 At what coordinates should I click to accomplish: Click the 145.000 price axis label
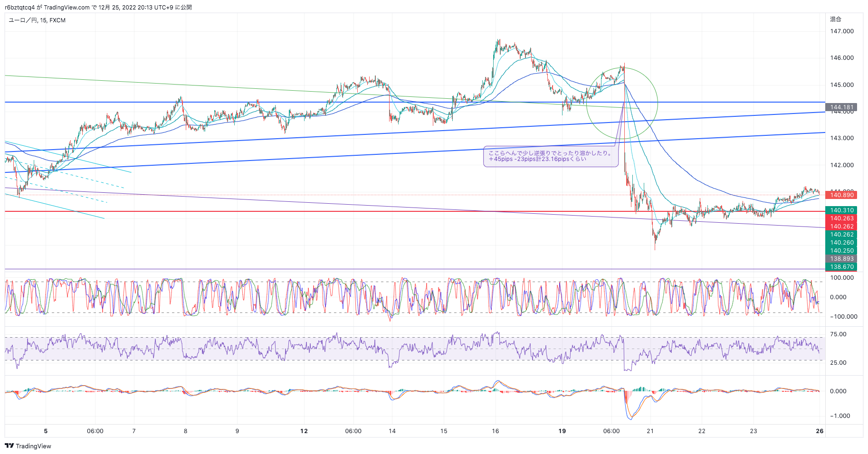point(842,85)
